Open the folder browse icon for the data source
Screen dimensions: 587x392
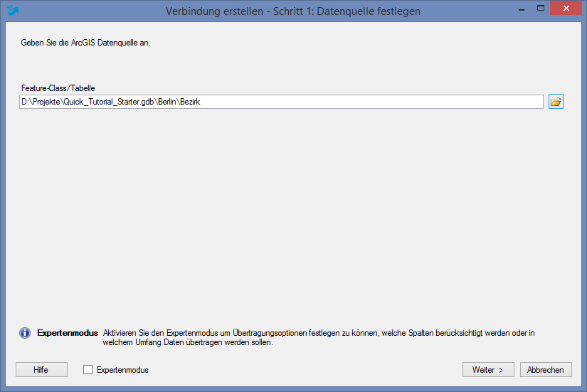click(556, 102)
